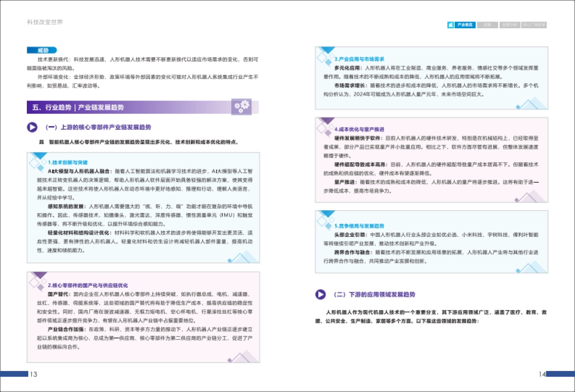Image resolution: width=575 pixels, height=392 pixels.
Task: Switch to the 政策 tab
Action: [x=488, y=24]
